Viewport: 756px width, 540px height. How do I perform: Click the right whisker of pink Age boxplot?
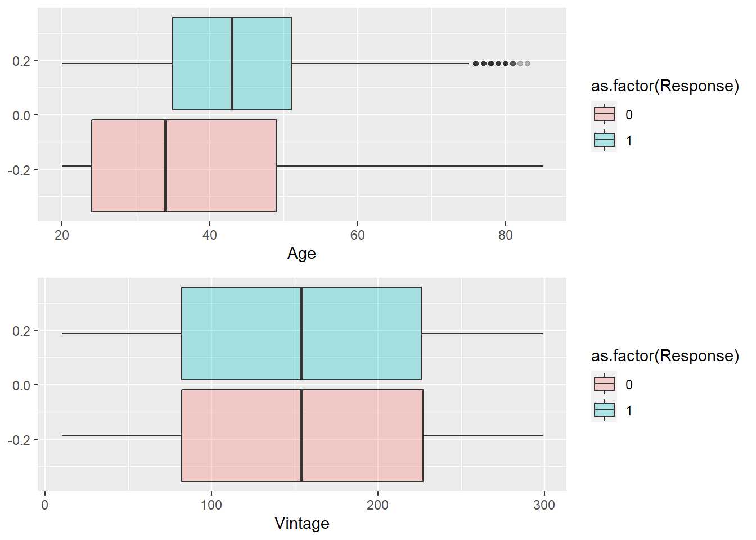point(409,166)
